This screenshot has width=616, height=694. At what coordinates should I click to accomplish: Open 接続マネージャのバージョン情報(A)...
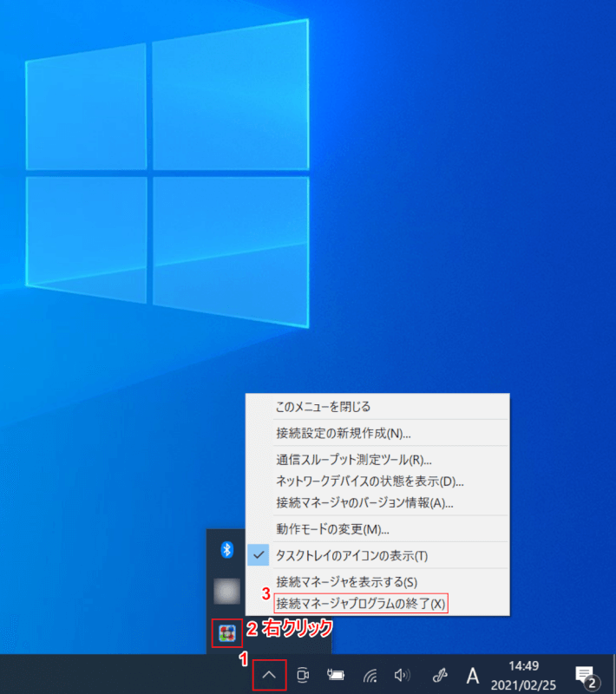(x=364, y=502)
